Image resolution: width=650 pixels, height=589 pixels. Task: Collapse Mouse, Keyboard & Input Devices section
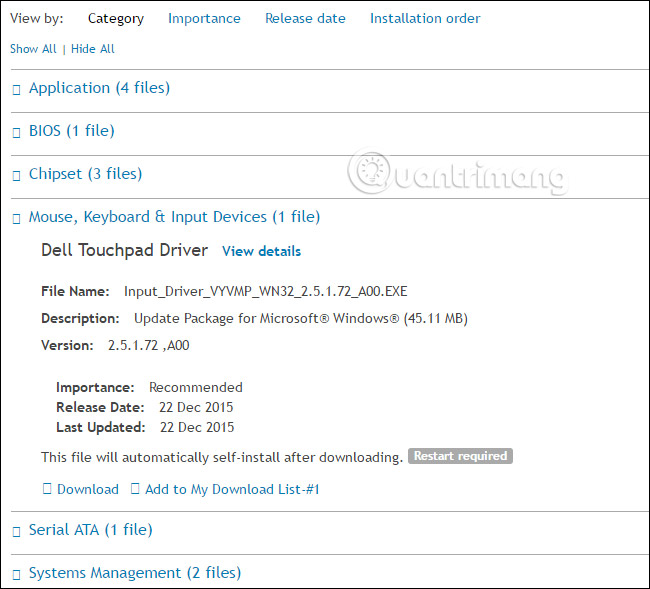click(x=174, y=217)
